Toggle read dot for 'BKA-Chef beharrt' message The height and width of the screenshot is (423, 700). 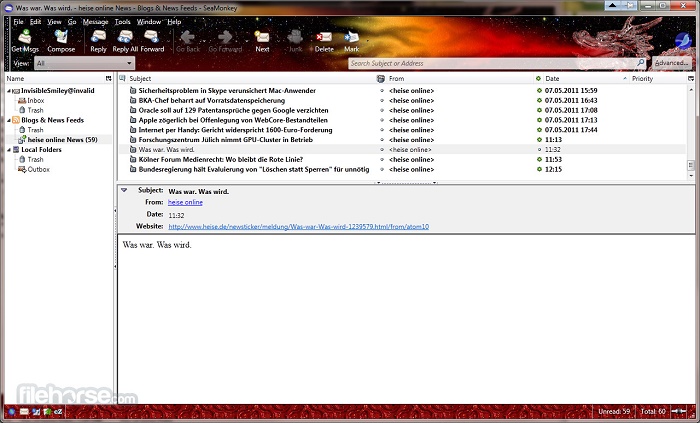pos(539,100)
